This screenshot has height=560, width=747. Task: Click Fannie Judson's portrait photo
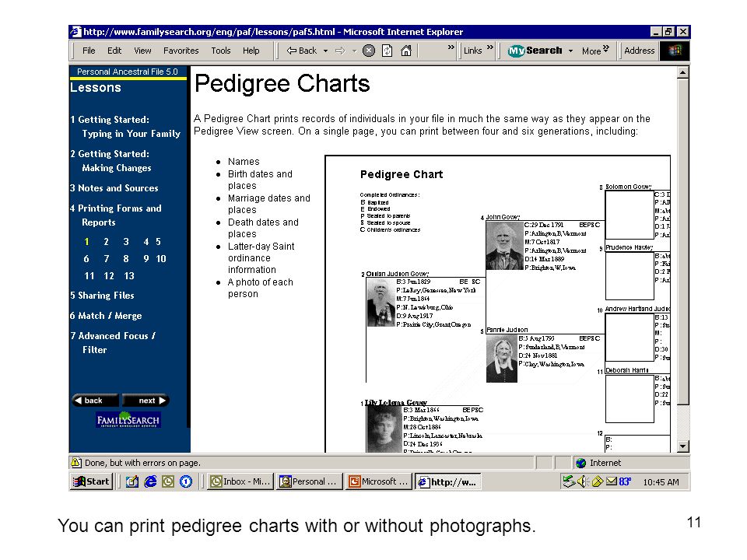tap(501, 359)
